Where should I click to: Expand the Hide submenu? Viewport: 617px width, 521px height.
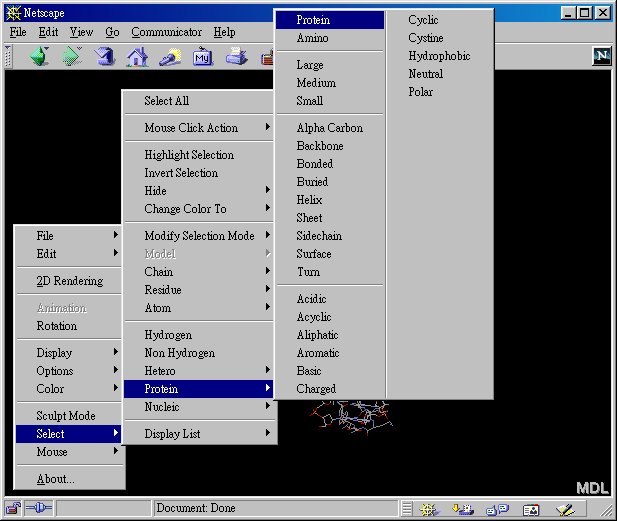(199, 190)
